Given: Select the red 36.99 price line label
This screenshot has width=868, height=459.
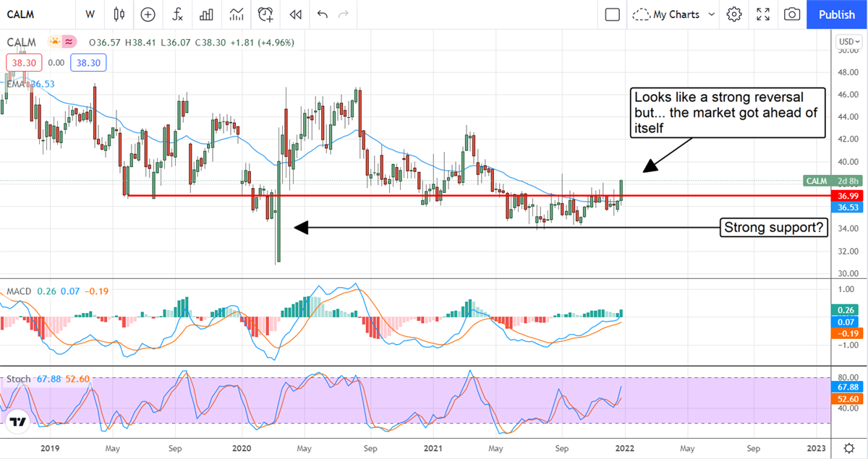Looking at the screenshot, I should click(848, 196).
